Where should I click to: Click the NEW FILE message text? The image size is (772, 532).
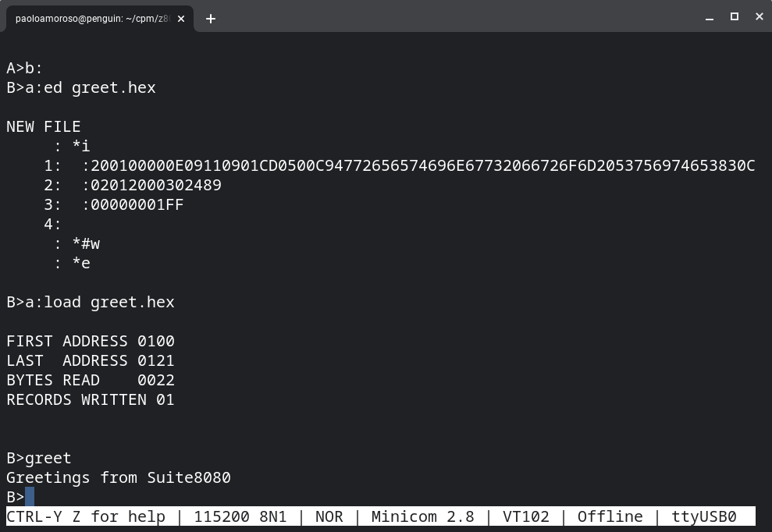tap(44, 126)
